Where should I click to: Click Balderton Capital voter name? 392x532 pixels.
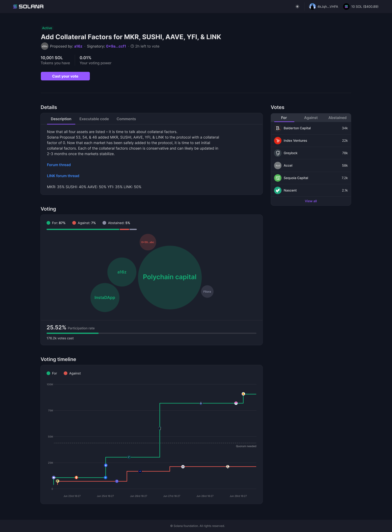point(297,128)
